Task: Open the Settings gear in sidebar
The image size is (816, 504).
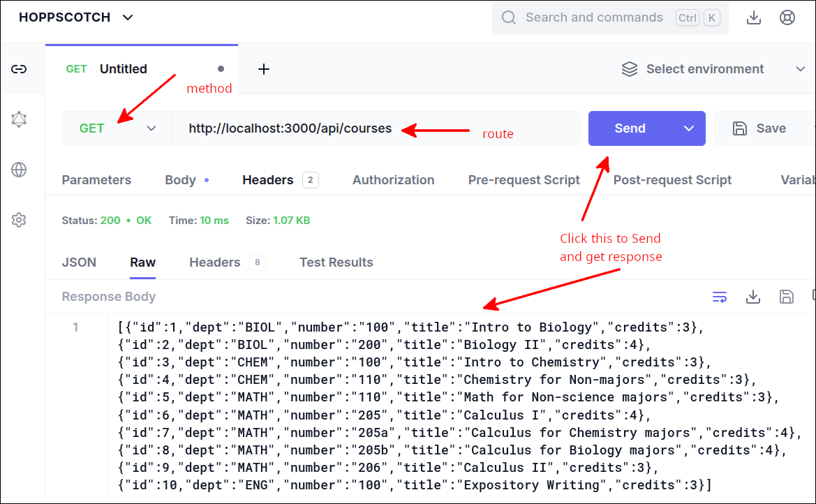Action: pos(19,220)
